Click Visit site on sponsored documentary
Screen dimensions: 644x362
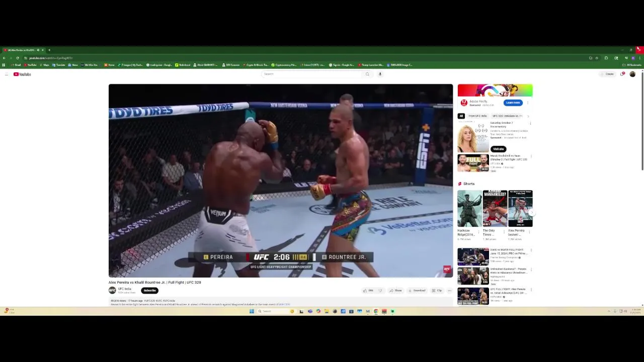click(498, 149)
